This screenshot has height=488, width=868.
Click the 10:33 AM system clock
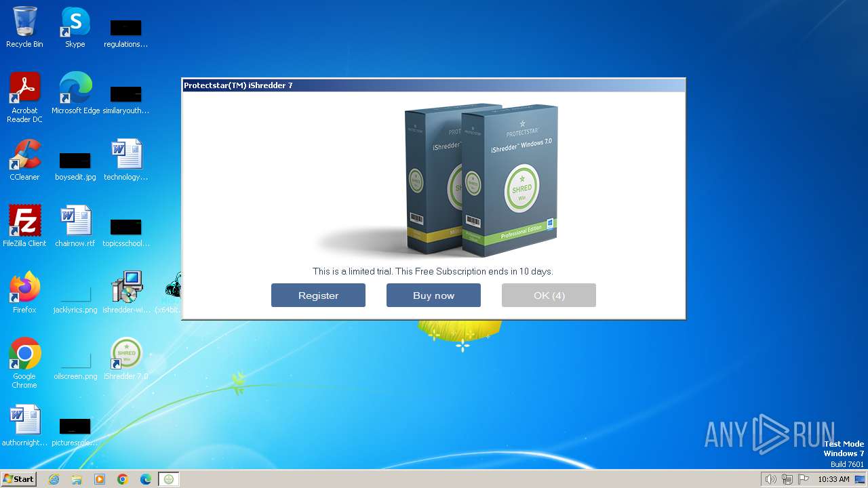tap(833, 479)
